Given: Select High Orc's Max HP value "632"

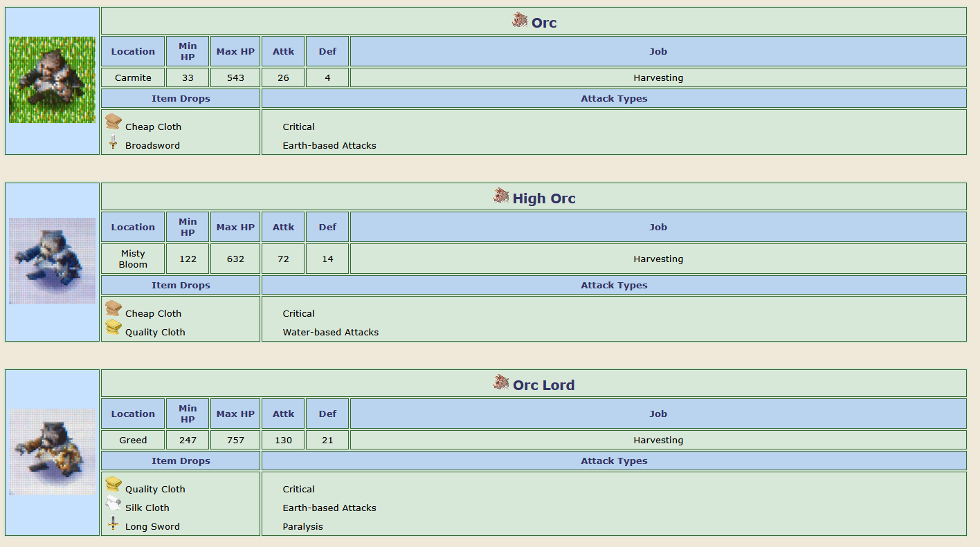Looking at the screenshot, I should point(236,259).
